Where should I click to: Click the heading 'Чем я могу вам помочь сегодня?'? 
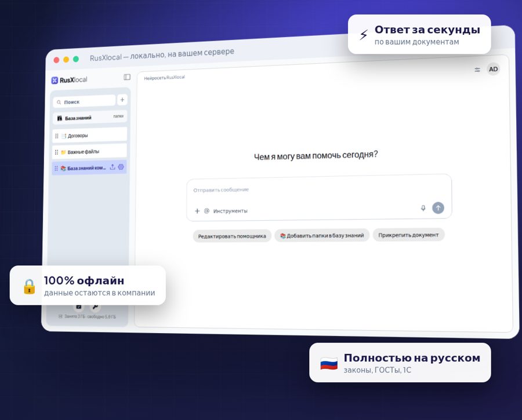point(316,155)
